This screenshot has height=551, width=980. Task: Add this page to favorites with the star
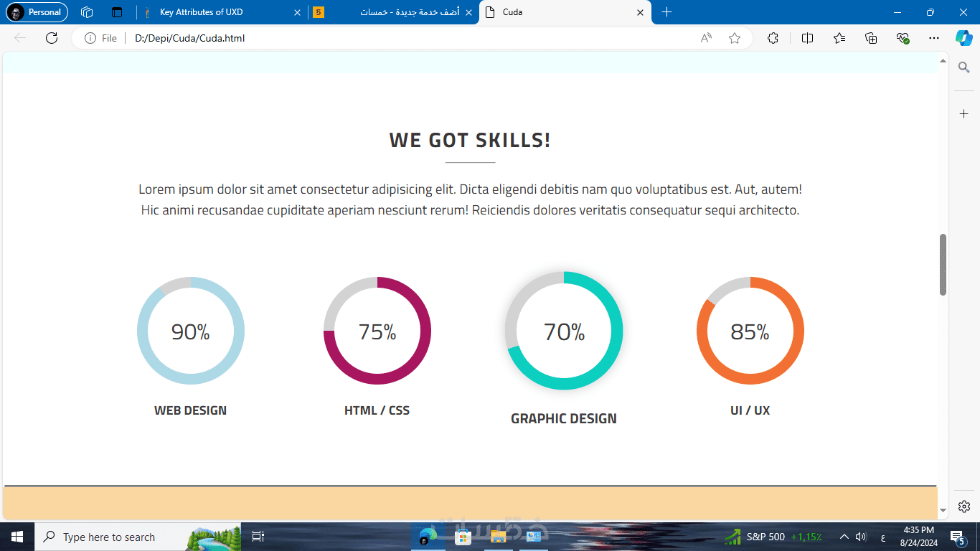tap(735, 38)
